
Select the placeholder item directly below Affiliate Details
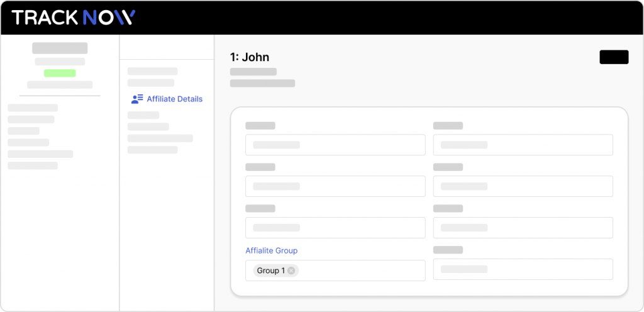[143, 115]
